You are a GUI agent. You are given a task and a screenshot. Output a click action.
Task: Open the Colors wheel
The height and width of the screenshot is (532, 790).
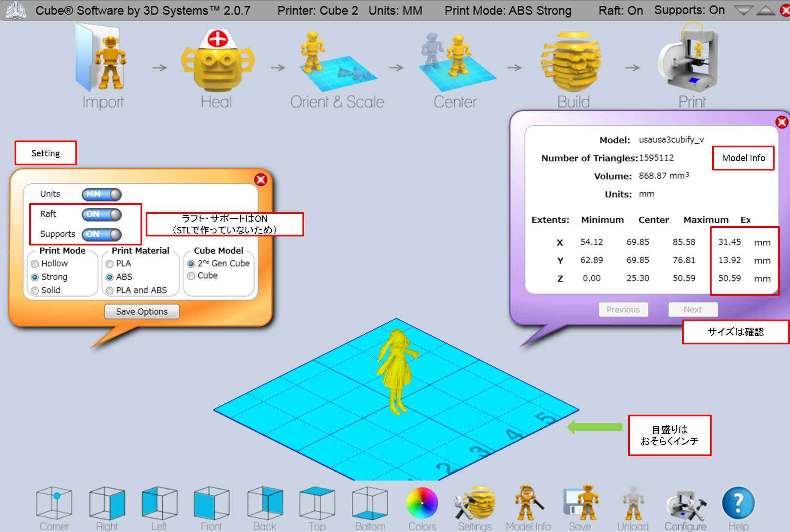point(422,503)
